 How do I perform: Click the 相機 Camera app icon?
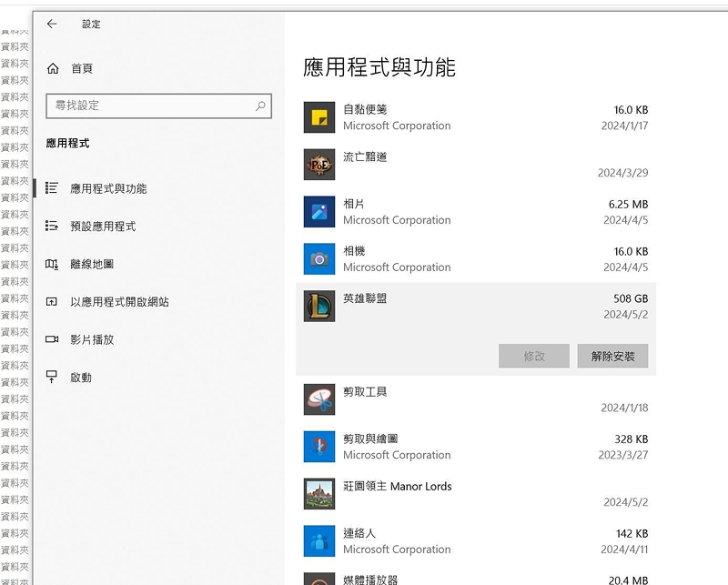(x=319, y=258)
